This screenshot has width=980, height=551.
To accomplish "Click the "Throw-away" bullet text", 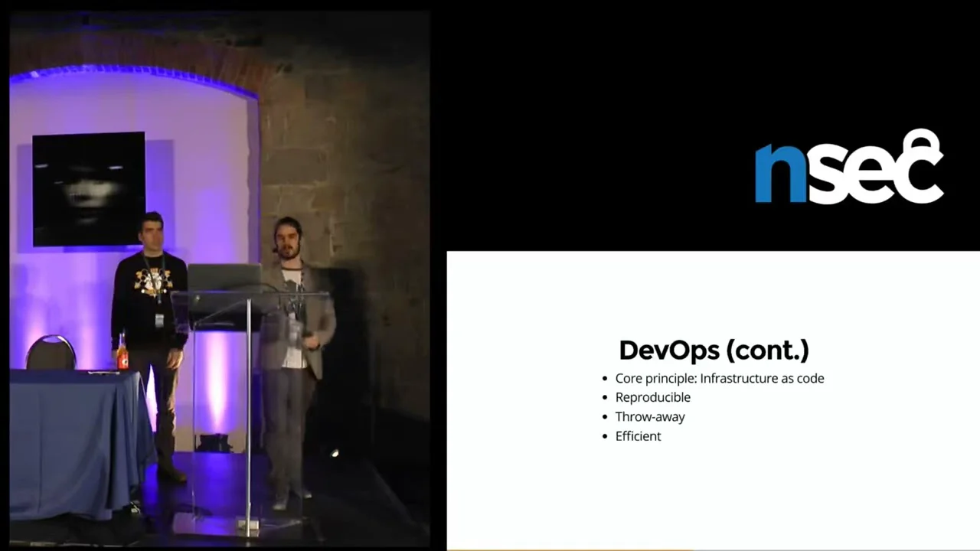I will pyautogui.click(x=650, y=416).
